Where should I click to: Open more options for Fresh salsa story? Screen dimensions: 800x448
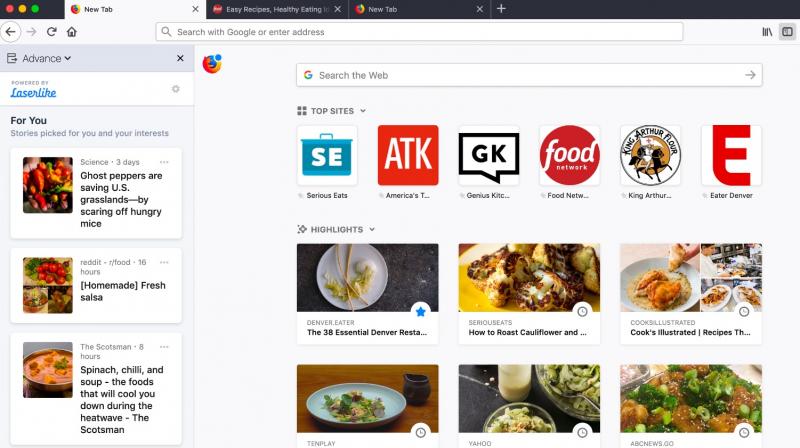pyautogui.click(x=164, y=262)
